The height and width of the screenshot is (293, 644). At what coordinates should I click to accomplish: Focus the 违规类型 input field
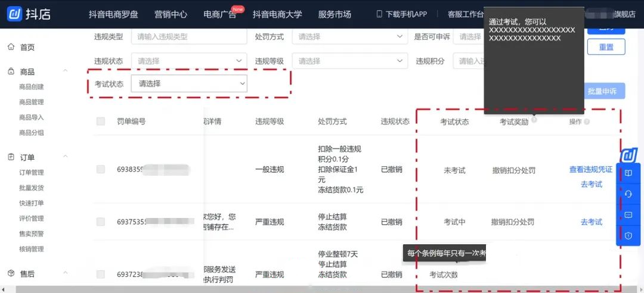coord(189,36)
